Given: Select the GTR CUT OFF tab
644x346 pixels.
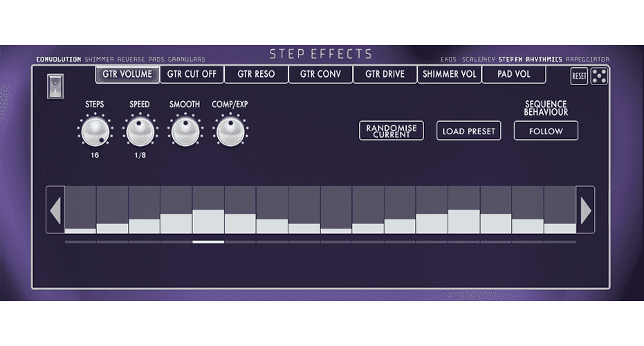Looking at the screenshot, I should point(192,74).
